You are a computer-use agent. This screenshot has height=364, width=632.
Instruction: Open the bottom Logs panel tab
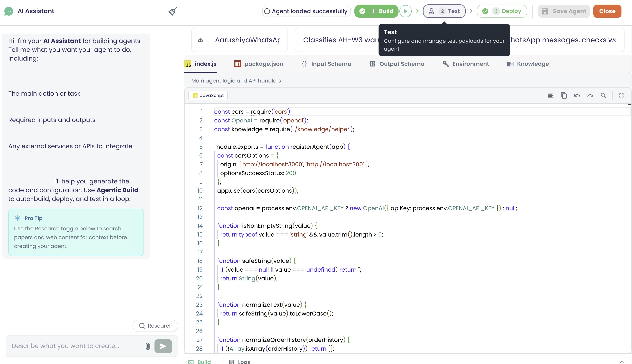[x=239, y=362]
